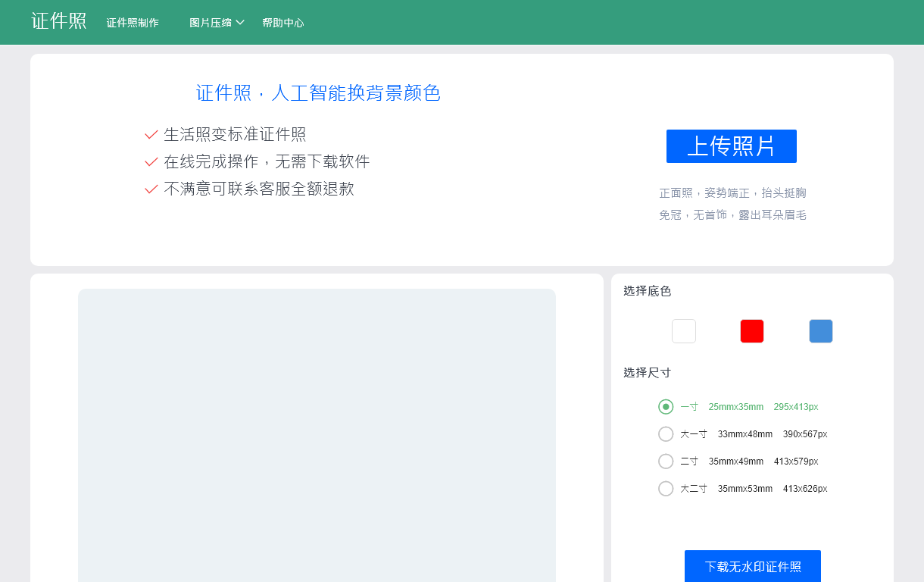The height and width of the screenshot is (582, 924).
Task: Select the 一寸 25mm×35mm size option
Action: pyautogui.click(x=666, y=406)
